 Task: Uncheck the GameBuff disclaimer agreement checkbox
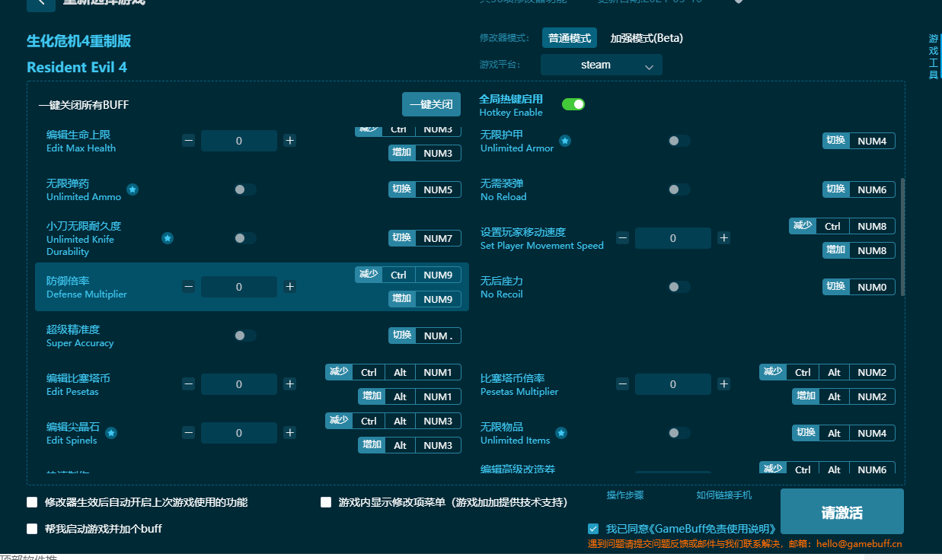[593, 529]
